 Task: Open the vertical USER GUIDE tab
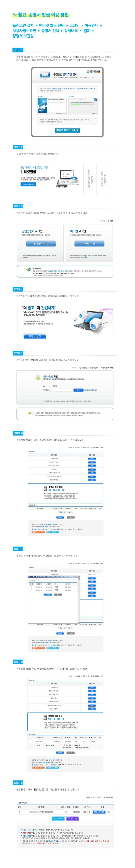click(104, 179)
